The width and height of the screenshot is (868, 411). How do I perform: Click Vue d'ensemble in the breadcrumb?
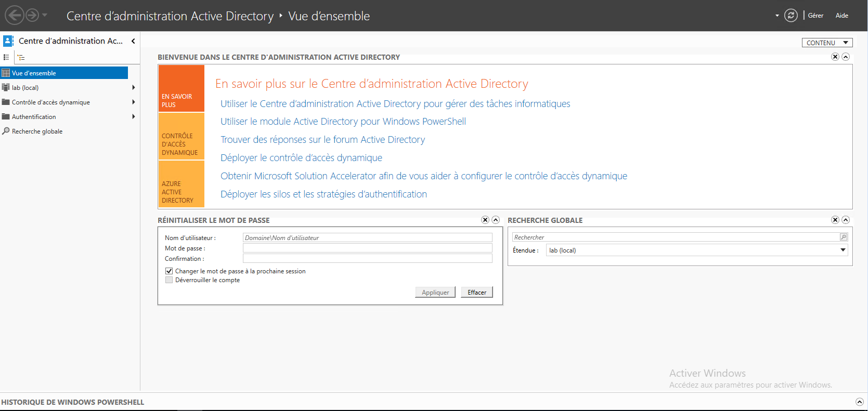[x=329, y=16]
